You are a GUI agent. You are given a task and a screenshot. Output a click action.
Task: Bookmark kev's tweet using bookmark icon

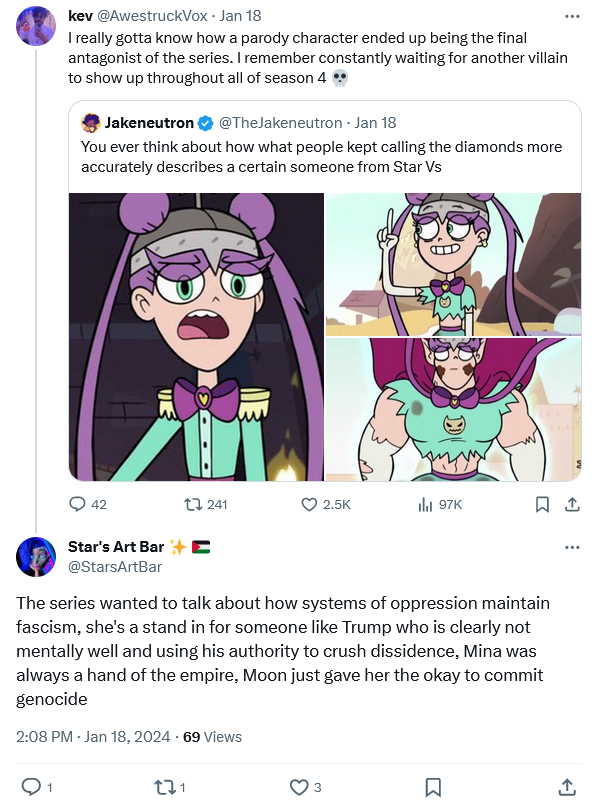pos(542,504)
